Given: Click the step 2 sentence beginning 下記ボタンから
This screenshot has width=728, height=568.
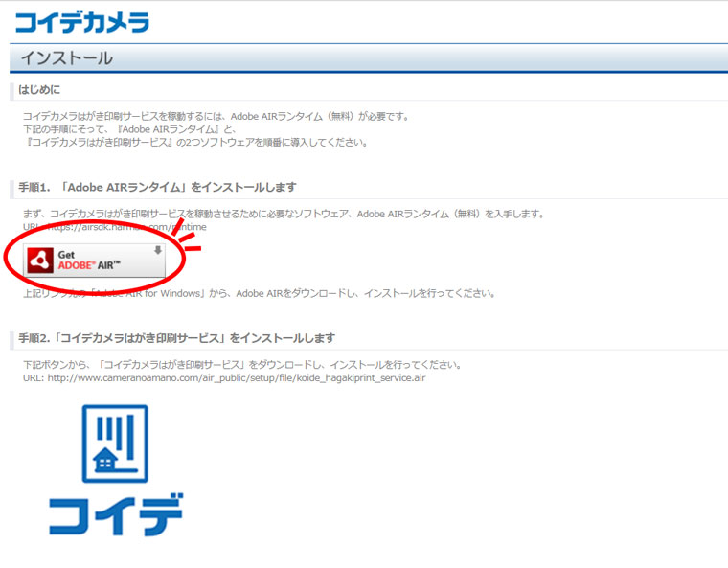Looking at the screenshot, I should tap(242, 365).
